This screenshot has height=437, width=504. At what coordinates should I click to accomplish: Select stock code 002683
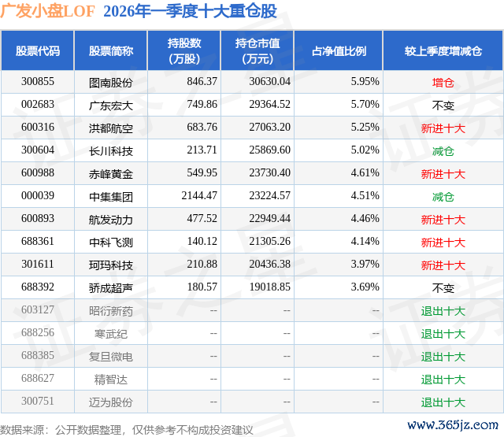[38, 105]
